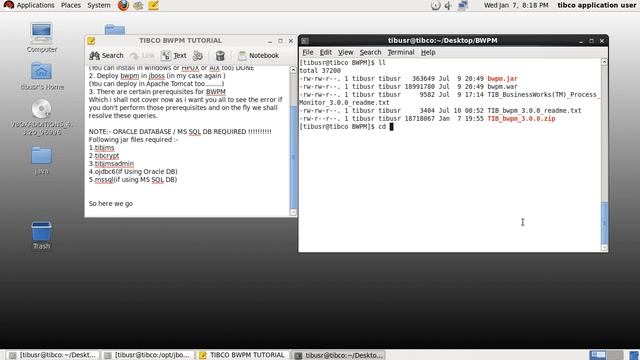The height and width of the screenshot is (360, 640).
Task: Click TIB_bwpm_3.0.0.zip in terminal listing
Action: point(521,118)
